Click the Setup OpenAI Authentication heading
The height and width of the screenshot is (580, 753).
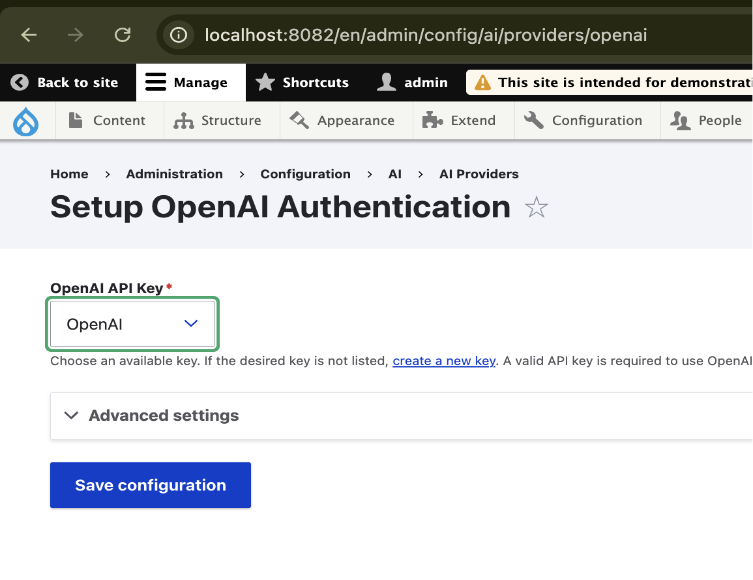(x=280, y=207)
